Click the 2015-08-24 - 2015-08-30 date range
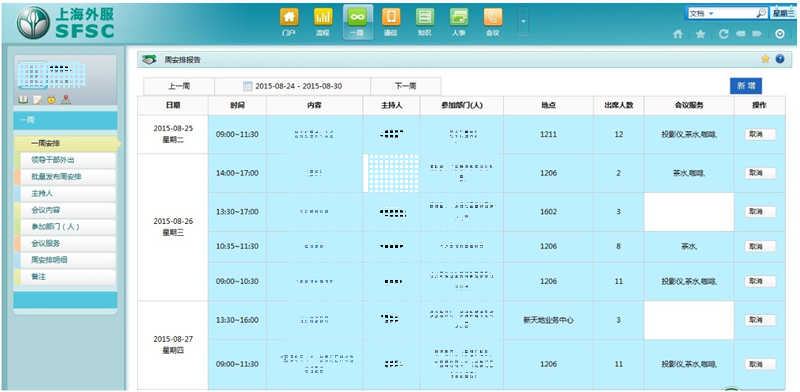Image resolution: width=800 pixels, height=392 pixels. (x=298, y=86)
